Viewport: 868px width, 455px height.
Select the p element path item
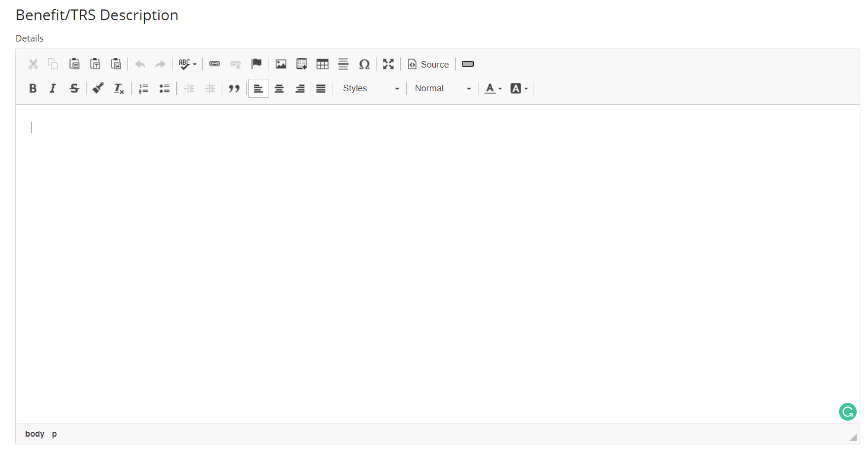[x=55, y=434]
